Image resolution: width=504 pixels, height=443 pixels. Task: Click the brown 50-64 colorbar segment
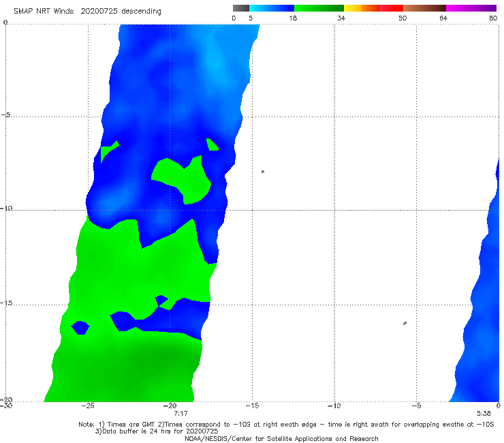[x=424, y=8]
